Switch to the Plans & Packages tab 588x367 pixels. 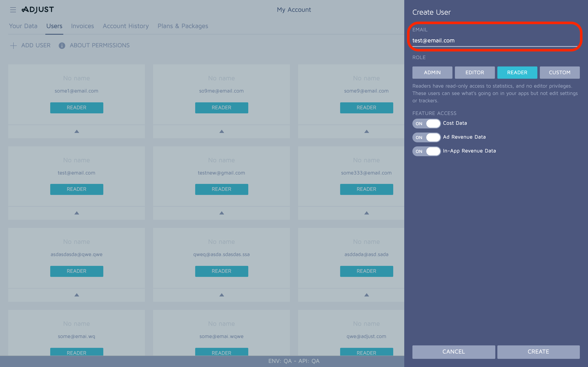click(x=183, y=26)
